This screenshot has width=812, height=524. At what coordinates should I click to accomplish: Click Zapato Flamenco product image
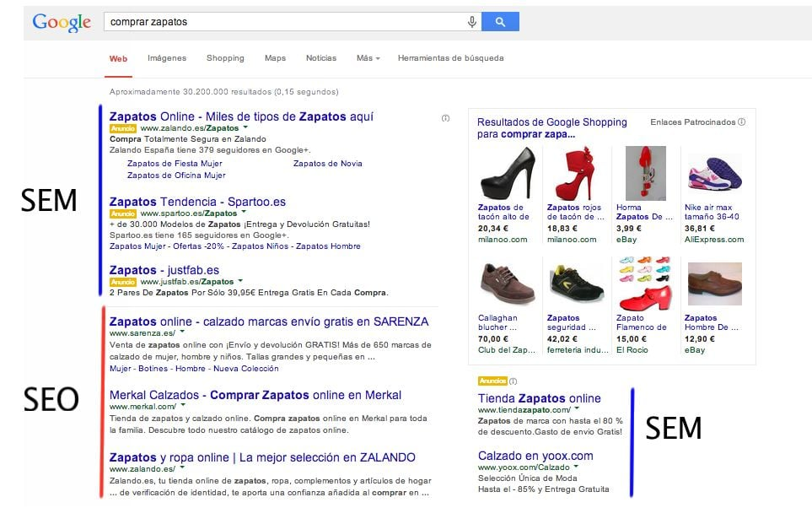[x=645, y=283]
